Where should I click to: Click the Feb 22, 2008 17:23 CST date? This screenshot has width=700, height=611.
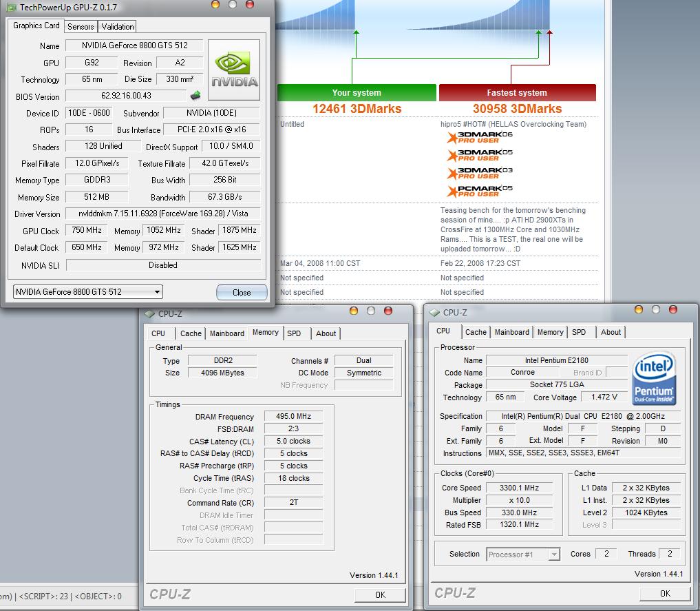coord(480,264)
